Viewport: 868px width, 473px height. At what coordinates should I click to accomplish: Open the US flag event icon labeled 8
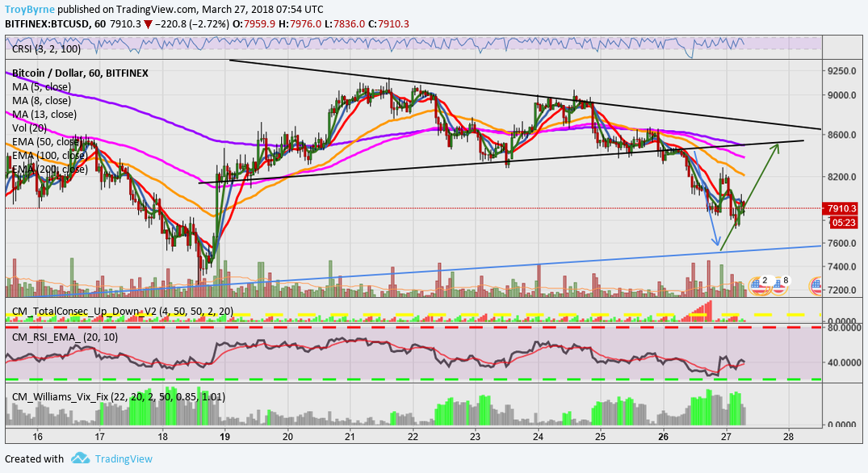click(x=779, y=285)
